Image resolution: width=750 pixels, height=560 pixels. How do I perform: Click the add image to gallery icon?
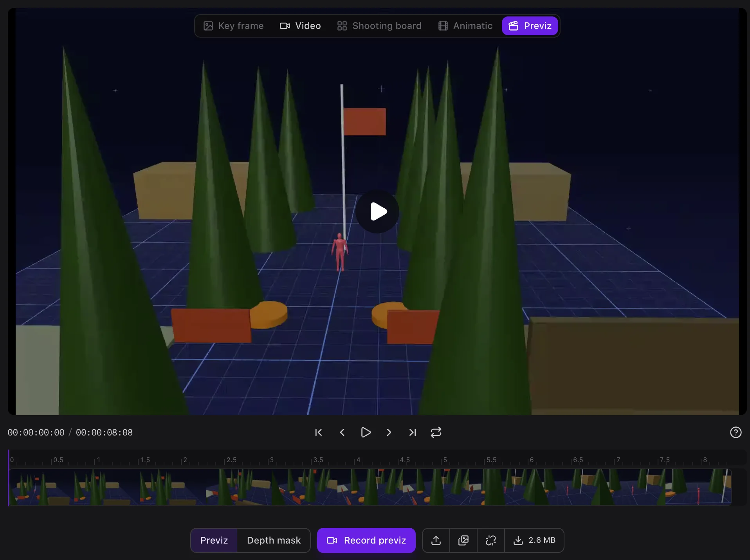(x=463, y=540)
